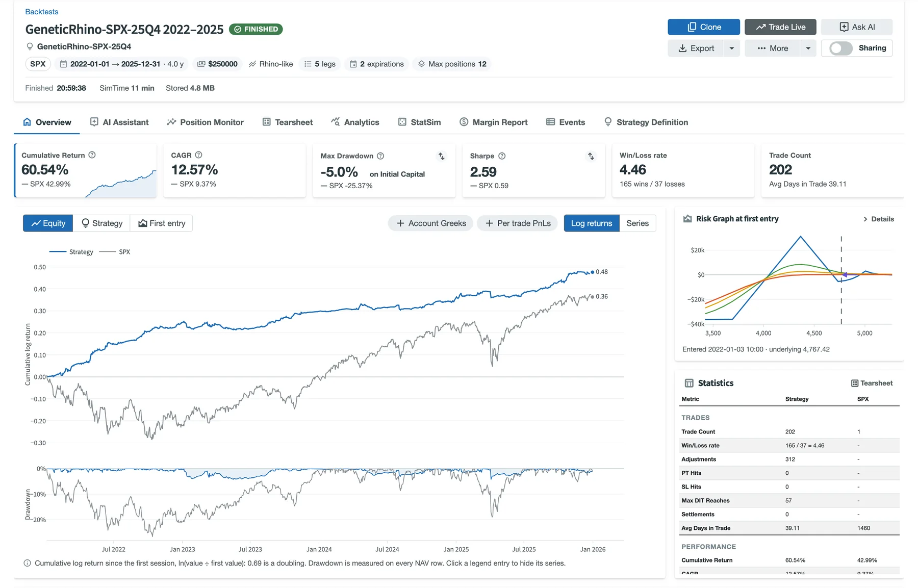Click the Sharpe help icon
The image size is (918, 588).
click(502, 156)
